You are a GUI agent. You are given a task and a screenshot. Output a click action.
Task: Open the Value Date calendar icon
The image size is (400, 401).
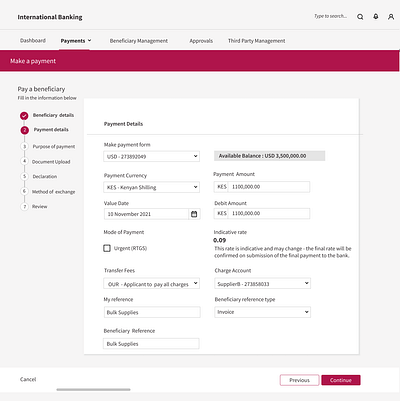(x=194, y=214)
